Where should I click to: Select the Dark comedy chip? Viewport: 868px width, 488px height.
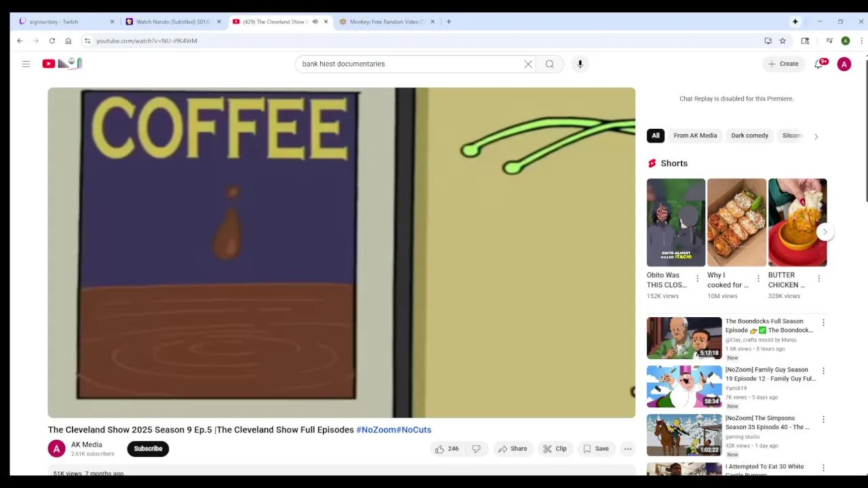tap(749, 136)
